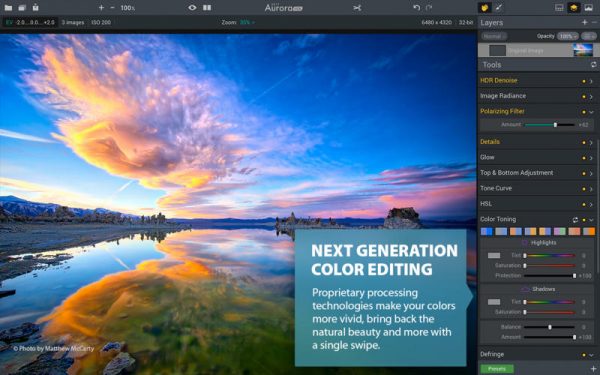The image size is (600, 375).
Task: Select the crop tool icon
Action: click(357, 8)
